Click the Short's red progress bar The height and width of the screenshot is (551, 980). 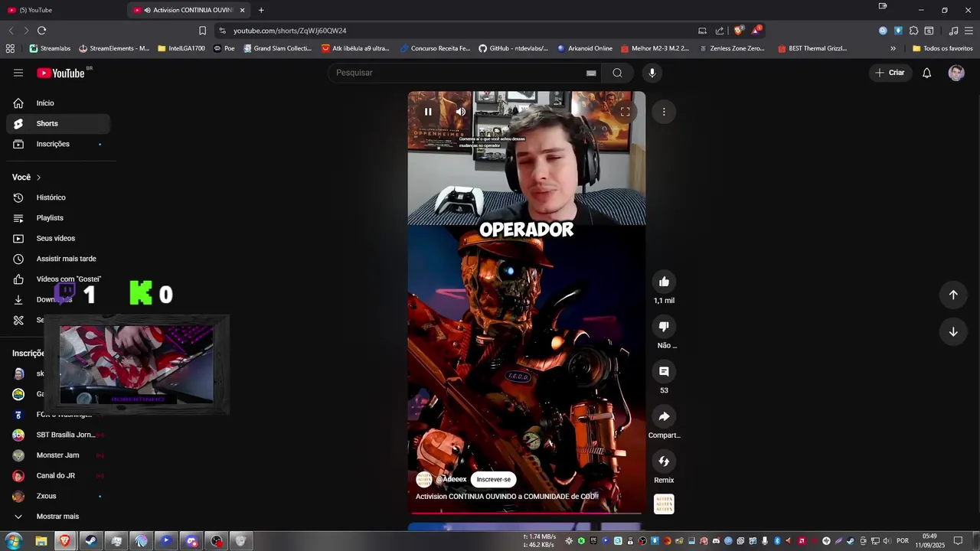point(526,513)
